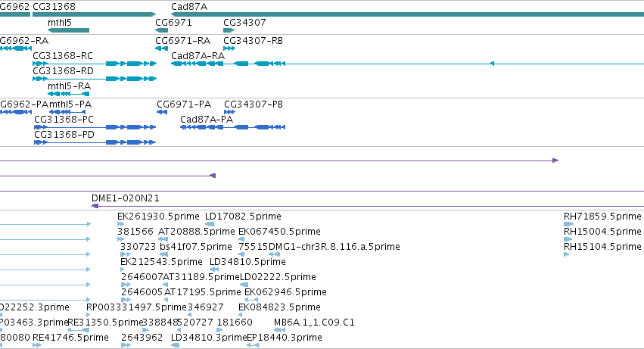Select transcript CG34307-RB
Image resolution: width=644 pixels, height=349 pixels.
pyautogui.click(x=253, y=41)
